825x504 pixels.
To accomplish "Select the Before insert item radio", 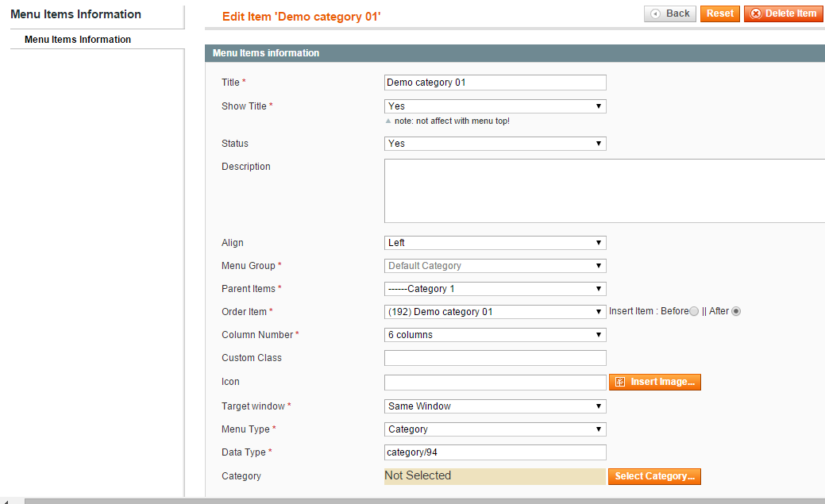I will point(694,311).
